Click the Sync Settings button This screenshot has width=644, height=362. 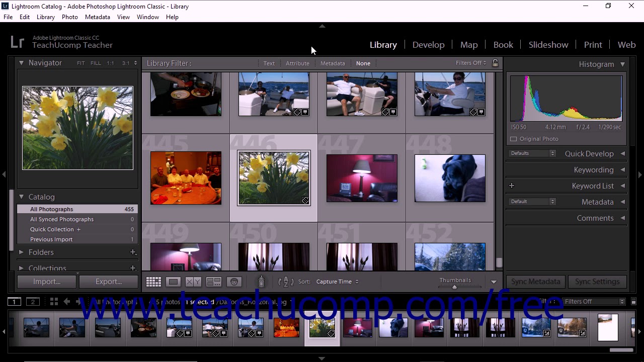[597, 282]
